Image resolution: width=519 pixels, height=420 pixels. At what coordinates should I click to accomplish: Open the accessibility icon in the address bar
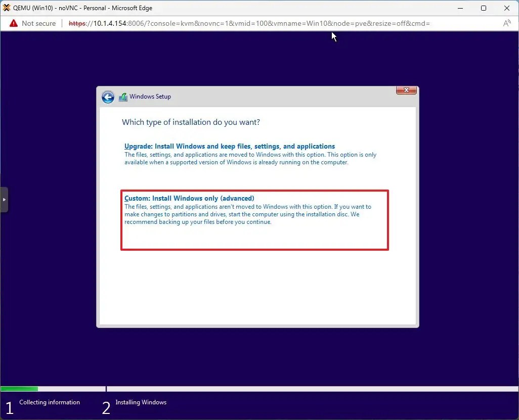[507, 23]
